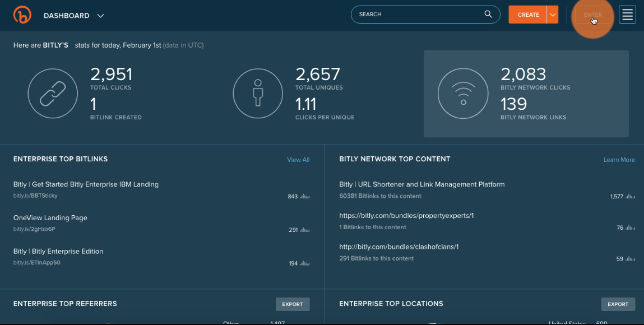Viewport: 644px width, 325px height.
Task: Click the 60381 Bitlinks to this content text
Action: pyautogui.click(x=380, y=196)
